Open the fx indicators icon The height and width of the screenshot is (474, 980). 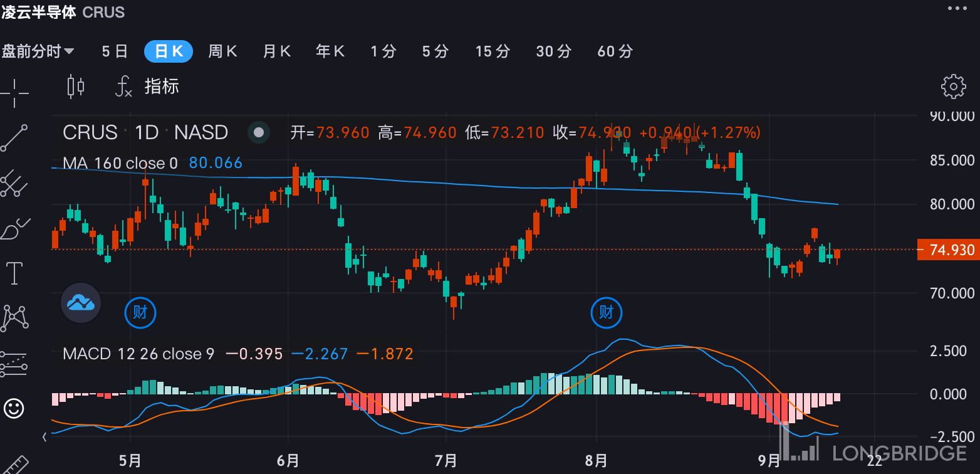pos(123,86)
